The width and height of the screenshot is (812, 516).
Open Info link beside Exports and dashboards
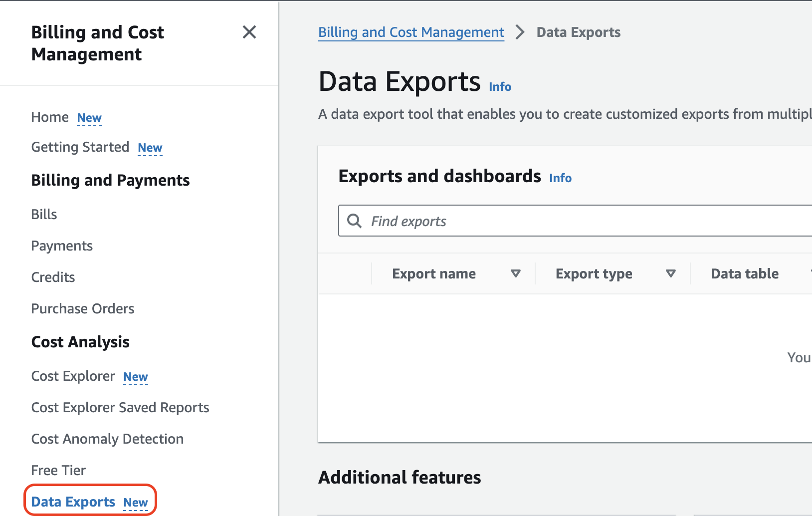coord(560,178)
